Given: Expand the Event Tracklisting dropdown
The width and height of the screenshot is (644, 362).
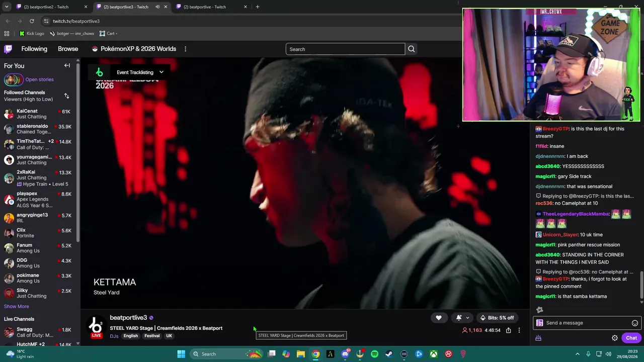Looking at the screenshot, I should [140, 72].
